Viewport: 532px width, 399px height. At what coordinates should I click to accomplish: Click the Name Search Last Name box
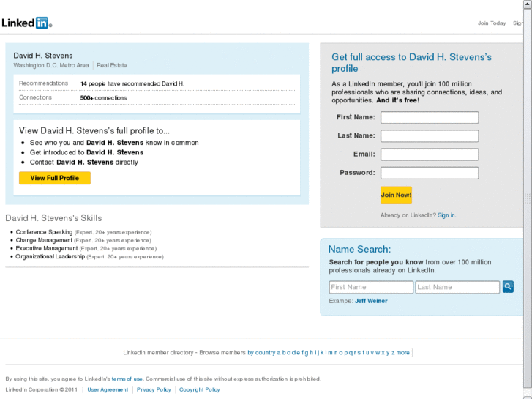tap(457, 287)
